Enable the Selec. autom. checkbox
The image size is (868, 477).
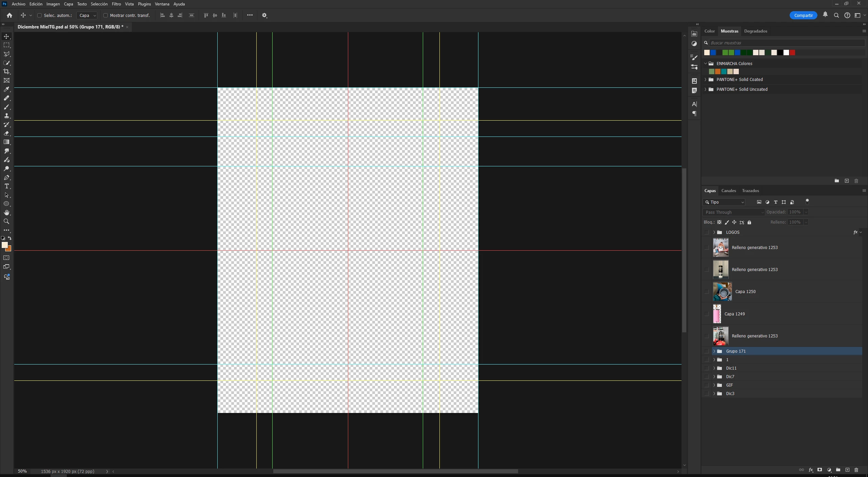tap(39, 15)
